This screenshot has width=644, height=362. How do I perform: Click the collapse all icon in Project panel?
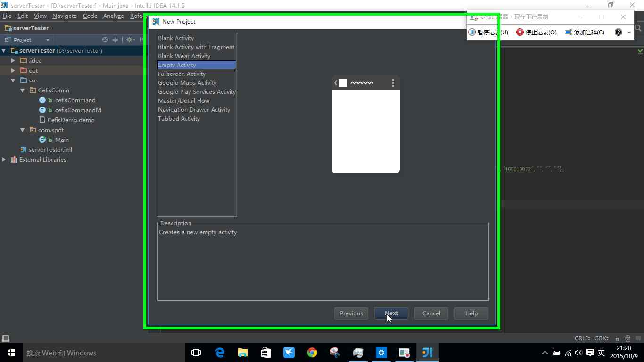[x=115, y=40]
